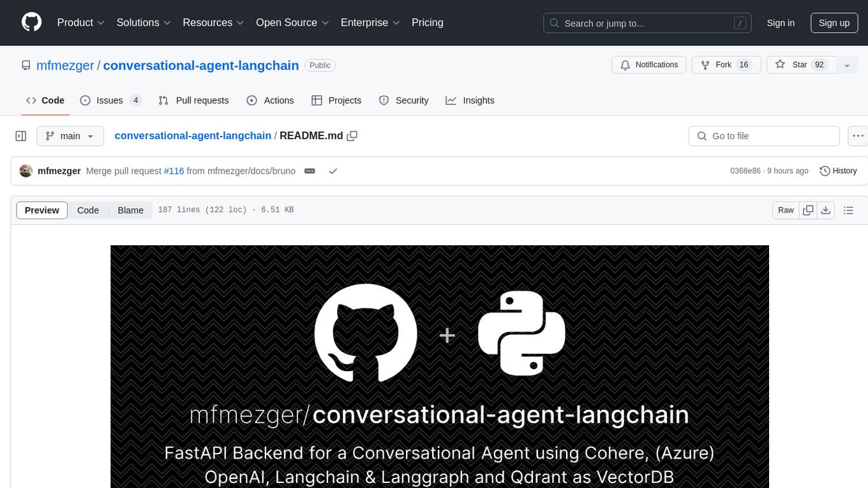Open the Raw file view
Viewport: 868px width, 488px height.
point(786,210)
